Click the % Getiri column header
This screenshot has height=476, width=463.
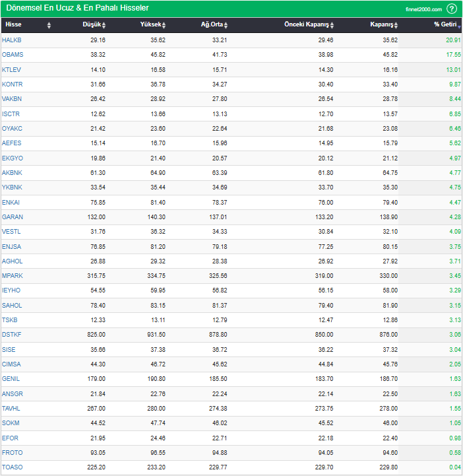pyautogui.click(x=444, y=24)
